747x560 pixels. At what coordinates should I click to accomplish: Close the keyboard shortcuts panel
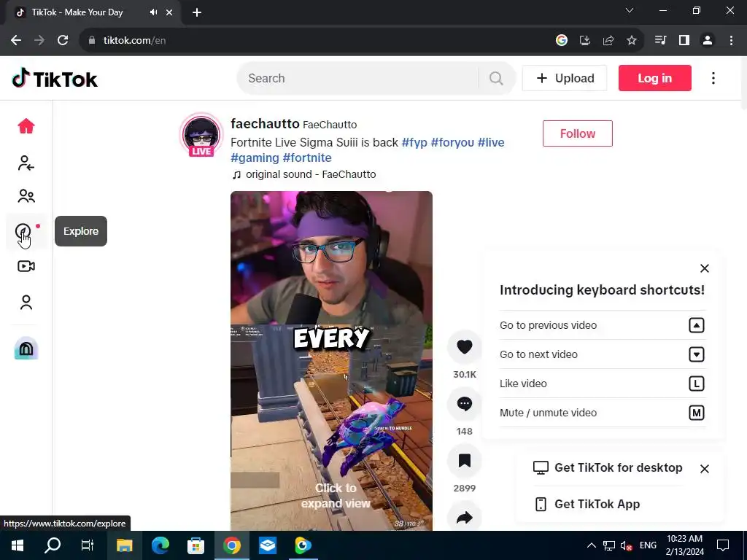[705, 268]
